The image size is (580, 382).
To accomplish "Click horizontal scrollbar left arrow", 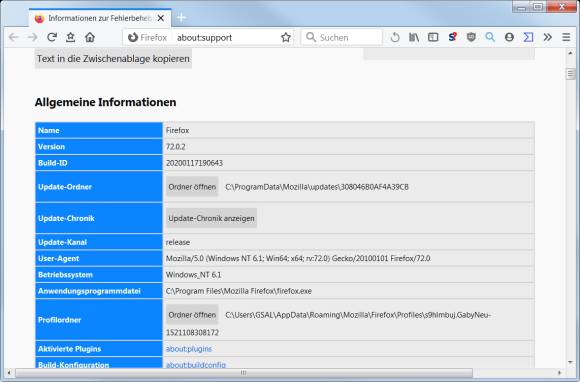I will click(x=9, y=373).
